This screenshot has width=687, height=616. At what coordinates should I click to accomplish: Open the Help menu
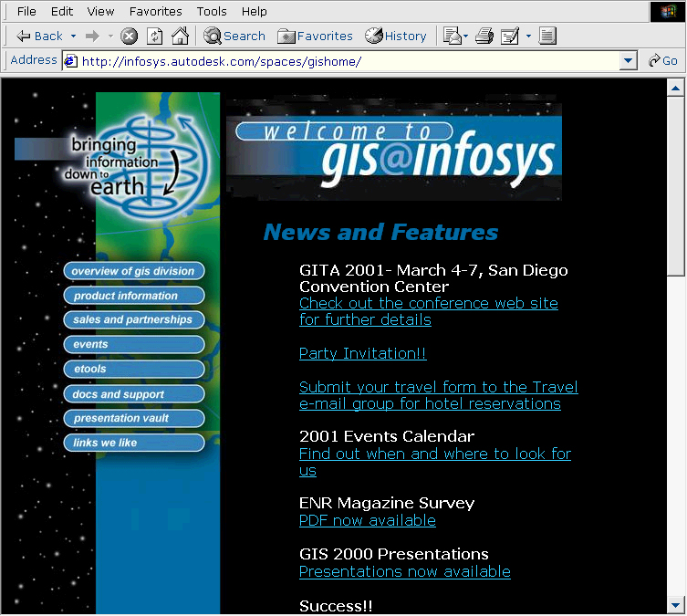click(x=255, y=11)
